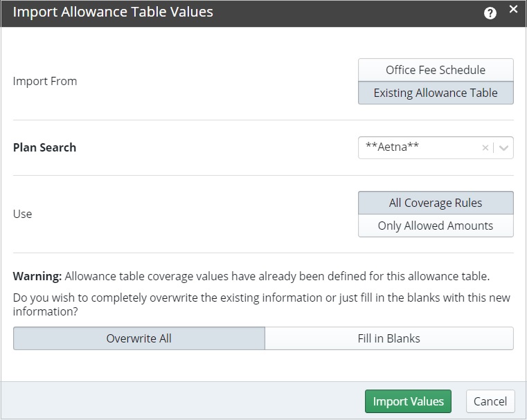Click the overwrite question text

(261, 304)
